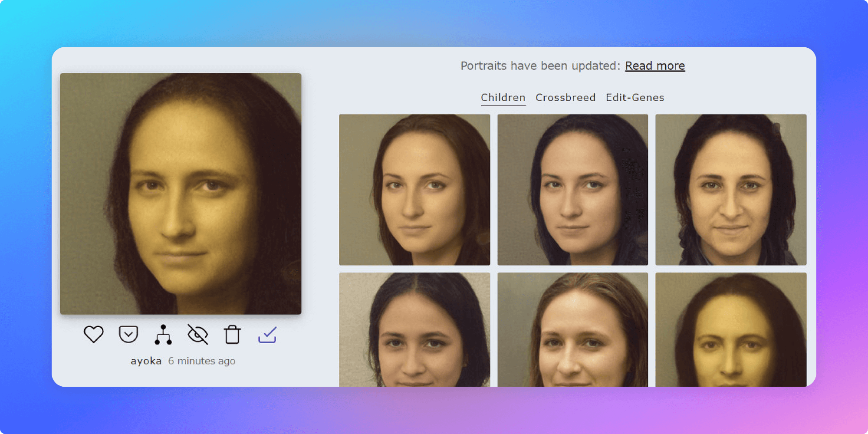Switch to the Crossbreed tab
Viewport: 868px width, 434px height.
point(566,98)
